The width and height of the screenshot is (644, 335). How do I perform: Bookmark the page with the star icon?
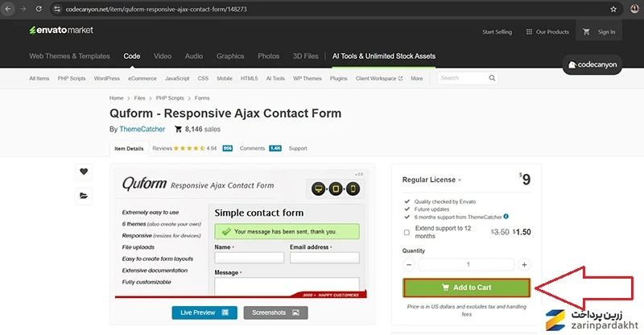point(613,9)
